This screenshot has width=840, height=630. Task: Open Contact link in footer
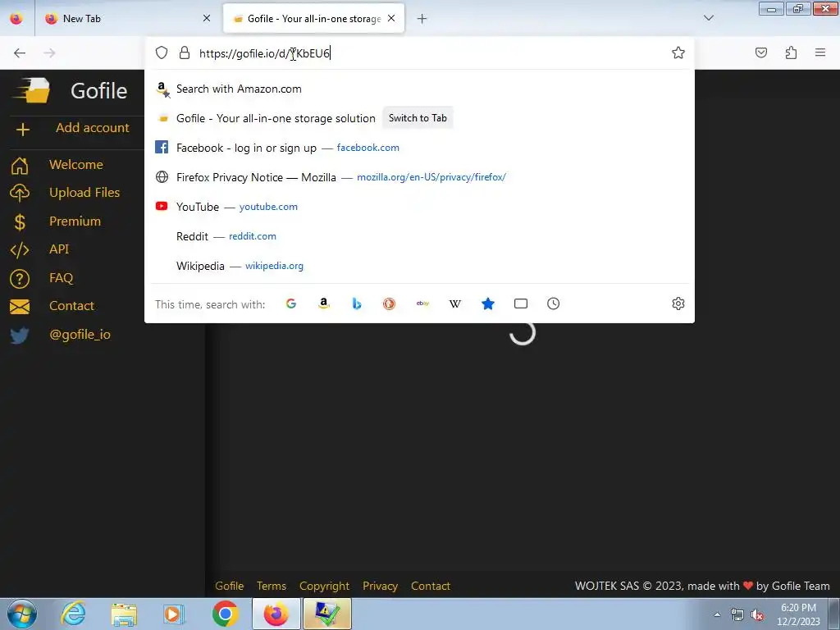[430, 586]
